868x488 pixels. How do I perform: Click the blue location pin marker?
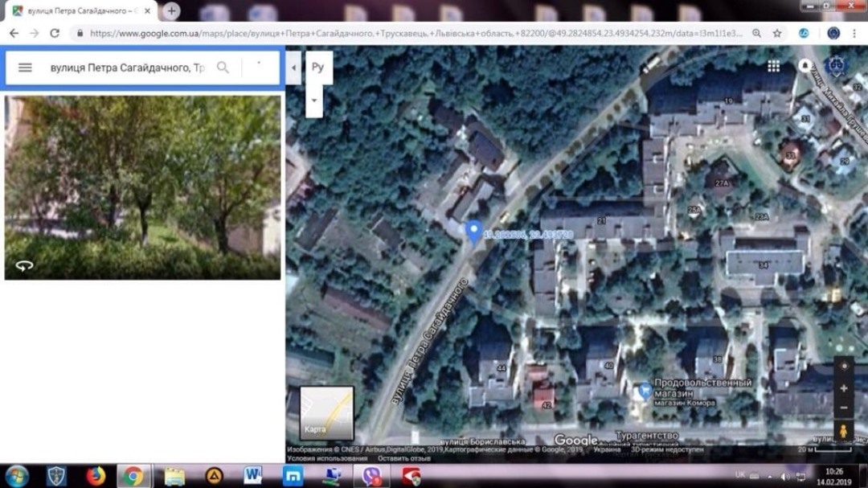click(x=474, y=232)
